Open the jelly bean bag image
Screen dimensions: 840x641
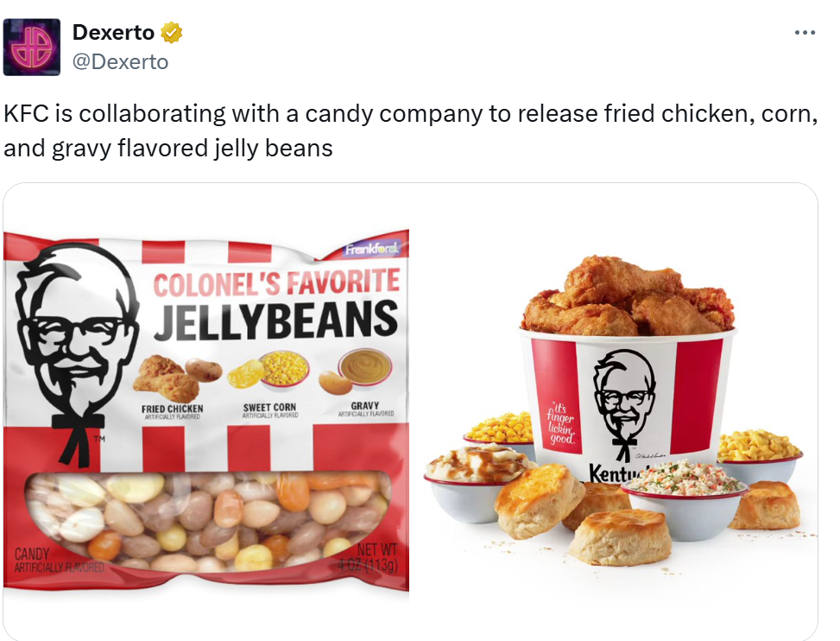206,410
